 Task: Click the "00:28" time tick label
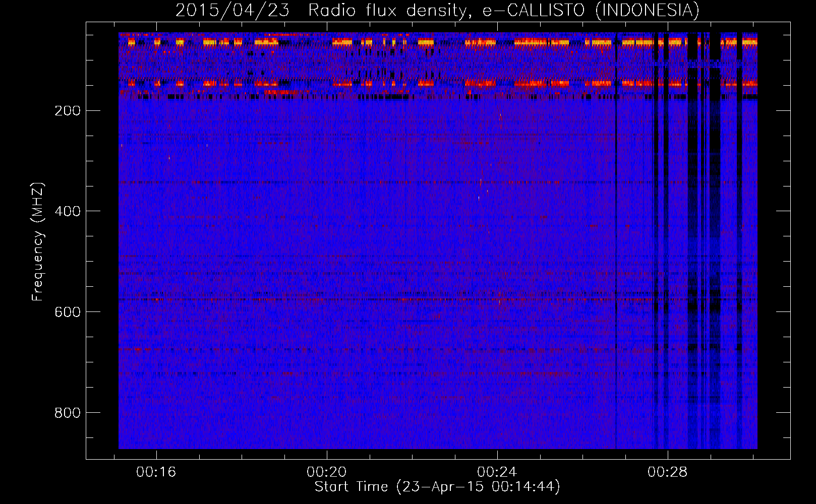pos(668,472)
